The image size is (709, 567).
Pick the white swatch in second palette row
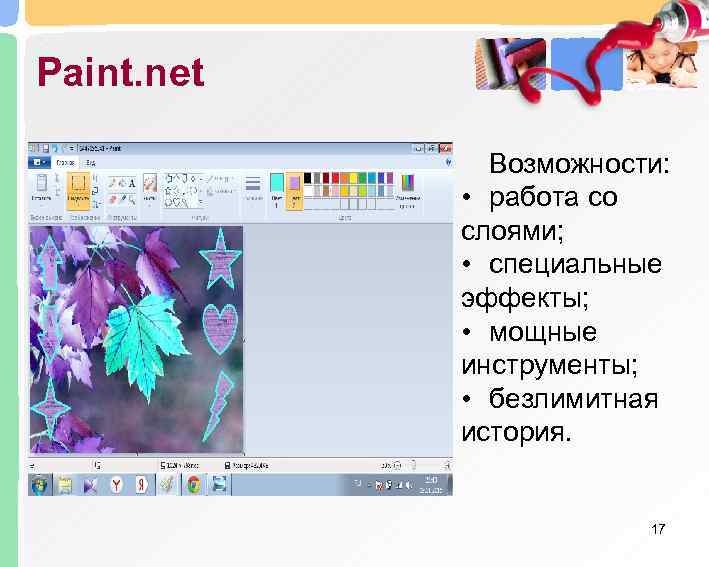coord(308,191)
